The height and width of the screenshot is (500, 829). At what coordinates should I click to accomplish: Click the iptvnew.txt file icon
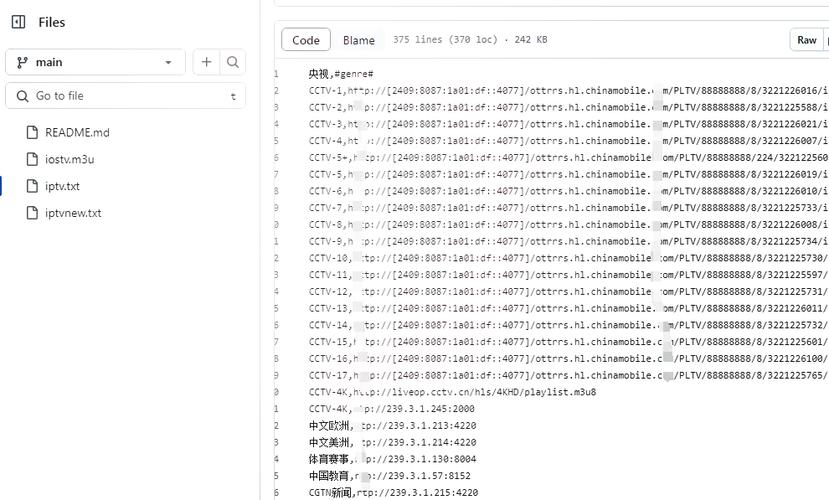pos(32,213)
